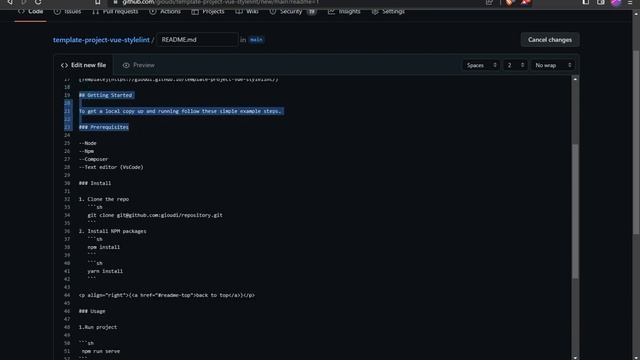640x360 pixels.
Task: Click the editor scrollbar down arrow
Action: (x=575, y=357)
